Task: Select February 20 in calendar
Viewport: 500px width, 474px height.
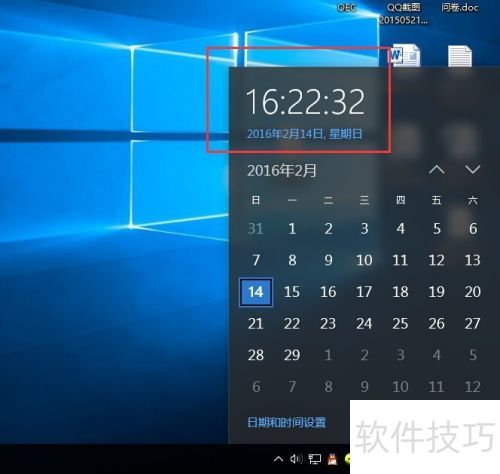Action: click(x=473, y=292)
